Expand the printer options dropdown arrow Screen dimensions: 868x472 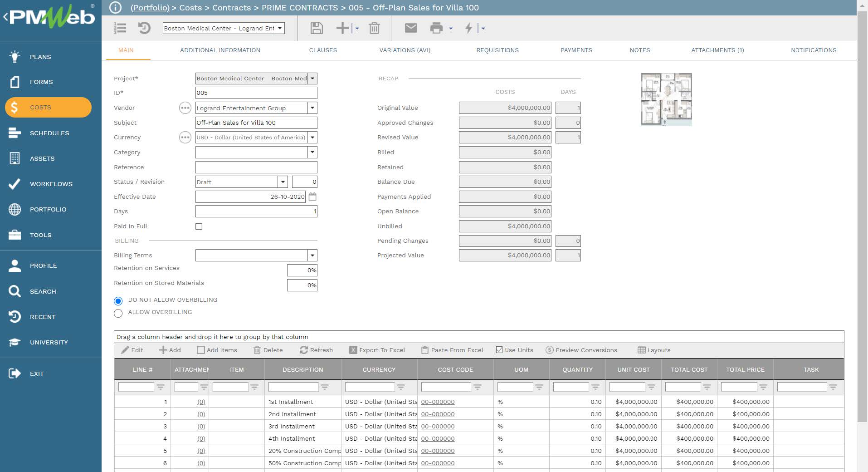click(x=451, y=28)
